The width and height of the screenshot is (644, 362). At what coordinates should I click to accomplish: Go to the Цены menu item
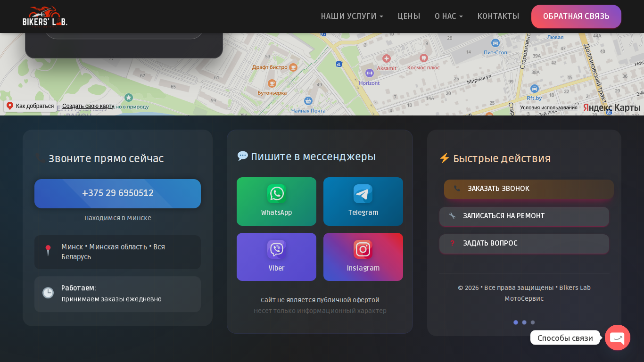point(409,16)
